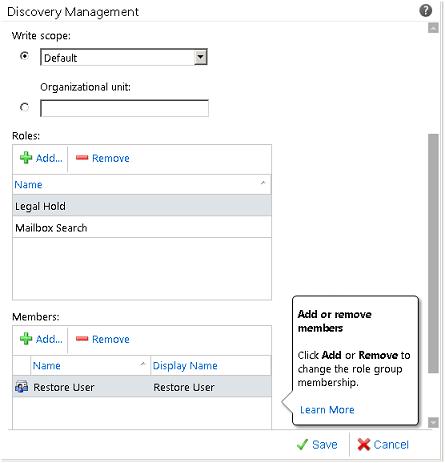Select the Mailbox Search role row
This screenshot has width=445, height=463.
click(142, 227)
